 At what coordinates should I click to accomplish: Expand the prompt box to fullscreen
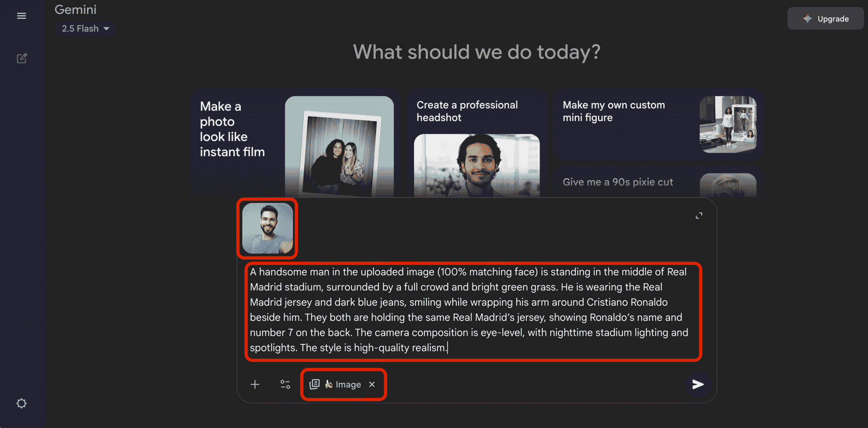[699, 216]
